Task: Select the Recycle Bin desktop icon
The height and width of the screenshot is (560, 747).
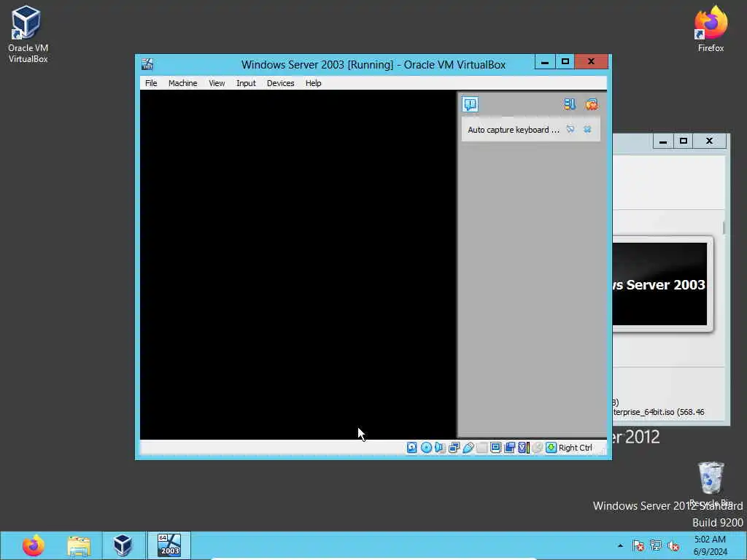Action: point(711,484)
